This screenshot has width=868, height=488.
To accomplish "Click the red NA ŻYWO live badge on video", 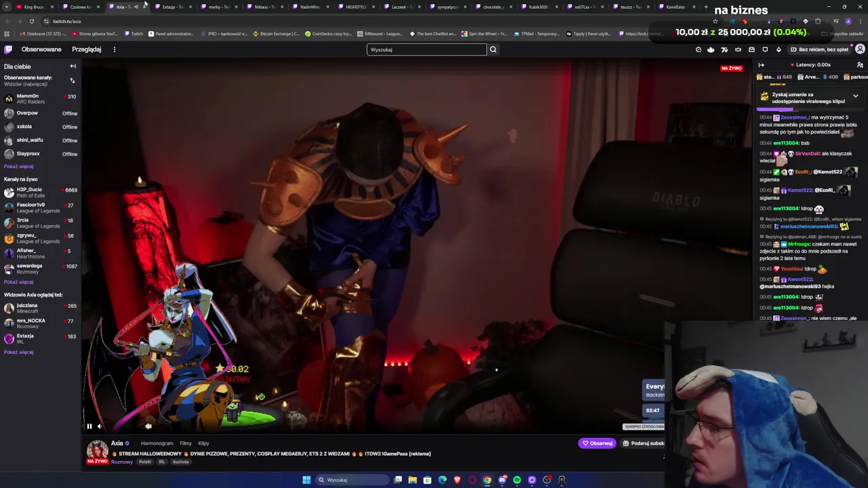I will click(731, 68).
